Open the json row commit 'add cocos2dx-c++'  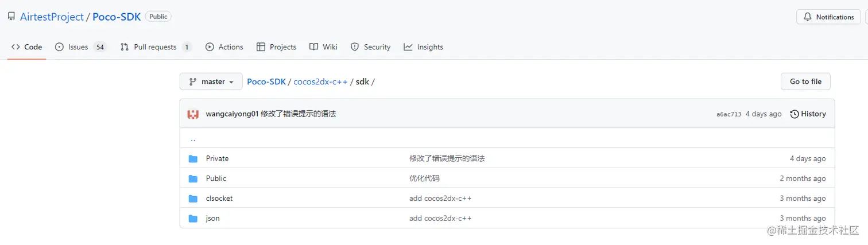(440, 218)
